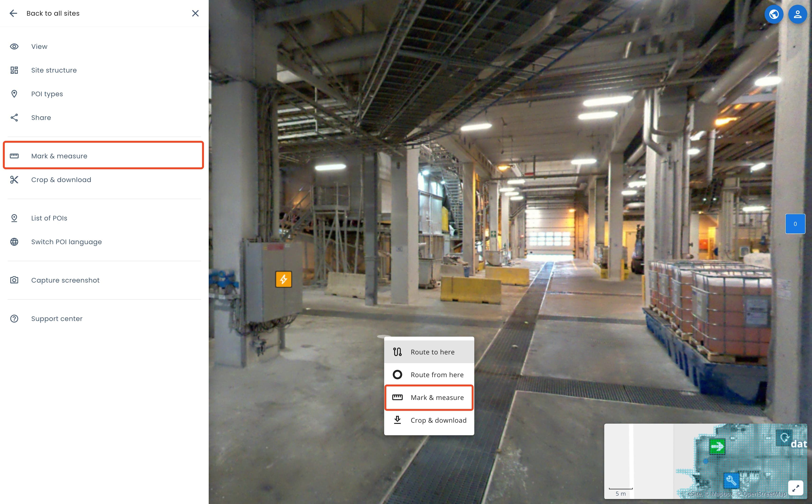
Task: Click the ruler icon beside Mark & measure
Action: (x=14, y=156)
